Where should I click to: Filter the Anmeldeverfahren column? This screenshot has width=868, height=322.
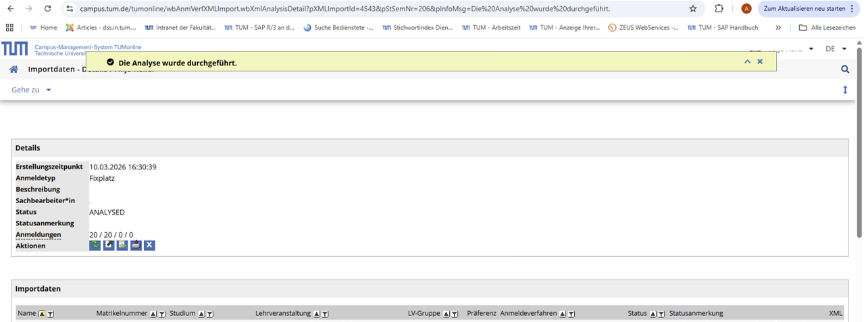571,314
